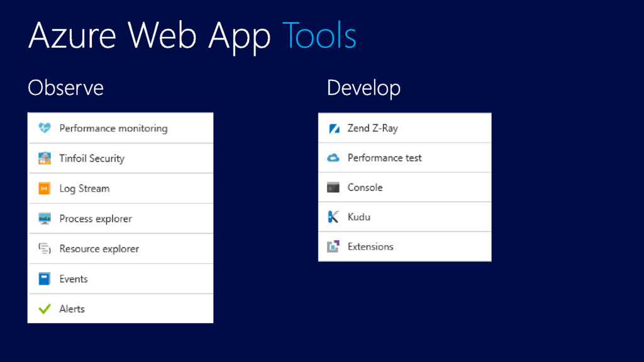
Task: Open the Log Stream label
Action: (85, 189)
